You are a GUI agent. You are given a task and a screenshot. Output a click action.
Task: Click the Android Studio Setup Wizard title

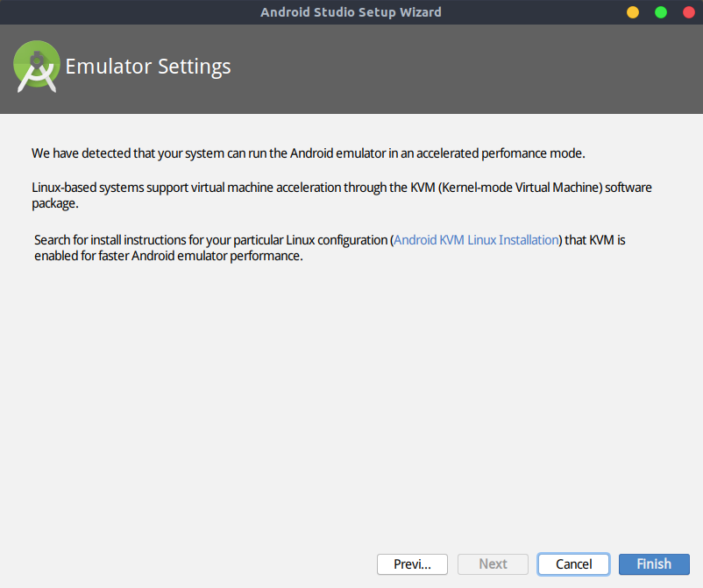coord(351,12)
